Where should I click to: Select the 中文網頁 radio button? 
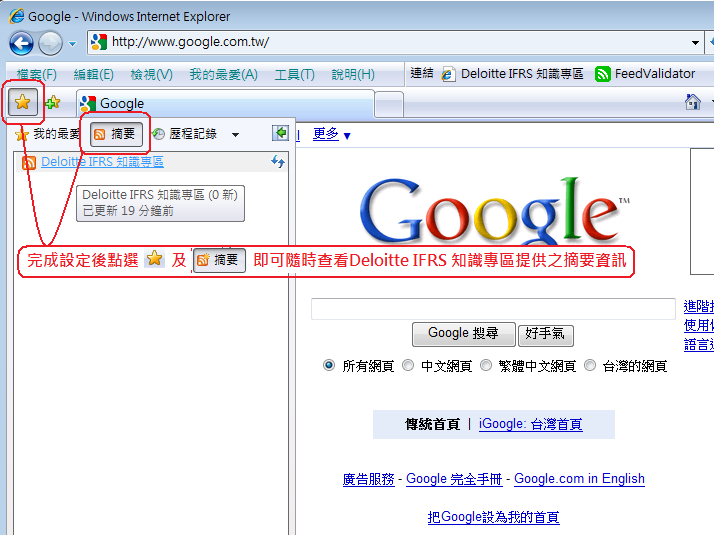[408, 365]
